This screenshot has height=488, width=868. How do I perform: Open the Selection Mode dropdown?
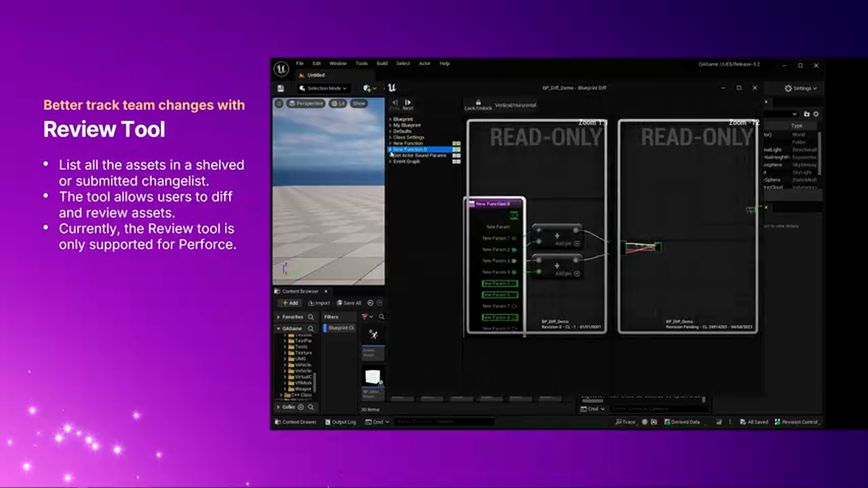(323, 88)
